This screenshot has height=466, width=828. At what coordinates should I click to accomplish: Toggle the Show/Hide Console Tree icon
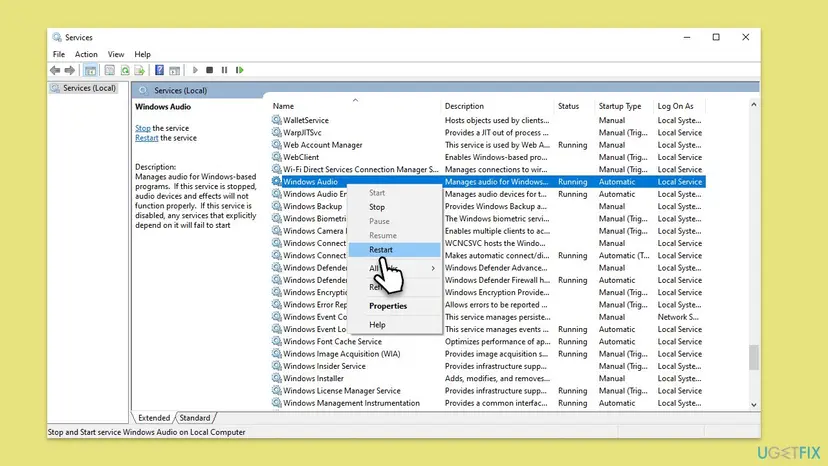(x=90, y=70)
